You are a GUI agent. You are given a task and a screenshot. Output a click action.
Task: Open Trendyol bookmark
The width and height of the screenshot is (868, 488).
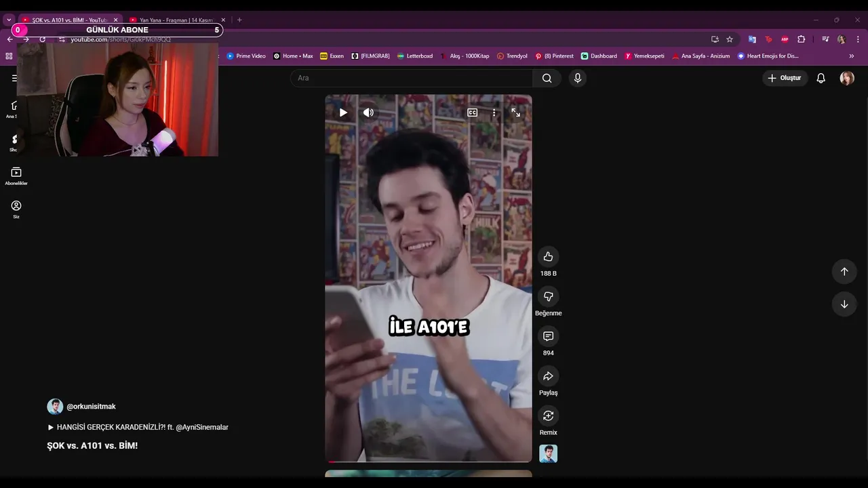click(x=512, y=56)
